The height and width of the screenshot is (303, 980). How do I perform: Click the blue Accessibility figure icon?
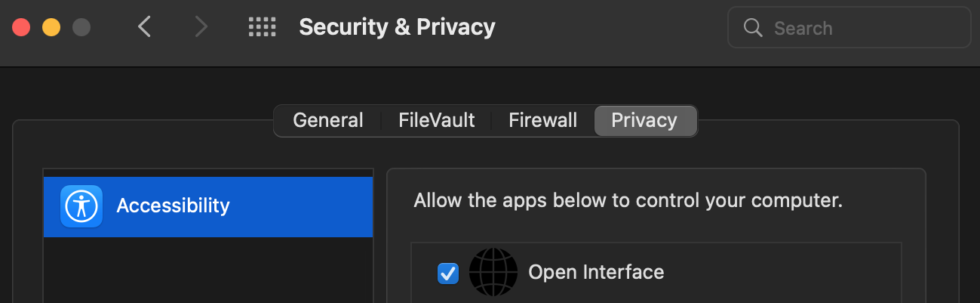click(x=81, y=206)
